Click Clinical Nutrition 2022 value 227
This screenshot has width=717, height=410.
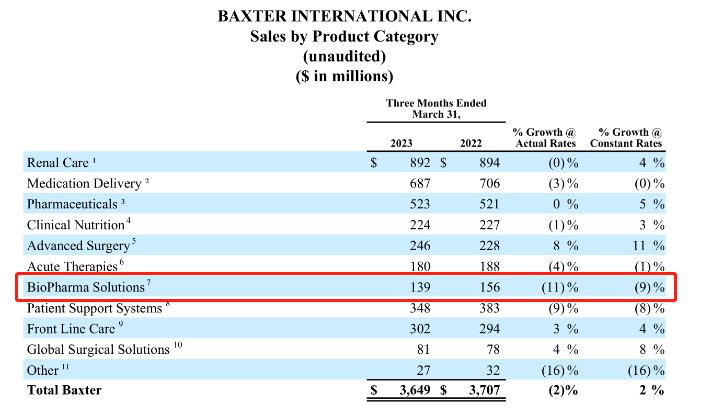point(489,225)
